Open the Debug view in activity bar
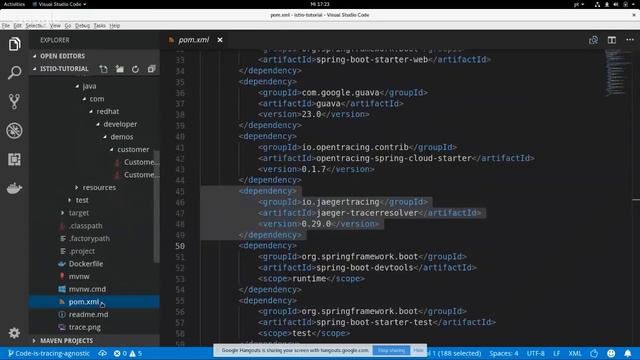The height and width of the screenshot is (360, 640). pyautogui.click(x=14, y=131)
